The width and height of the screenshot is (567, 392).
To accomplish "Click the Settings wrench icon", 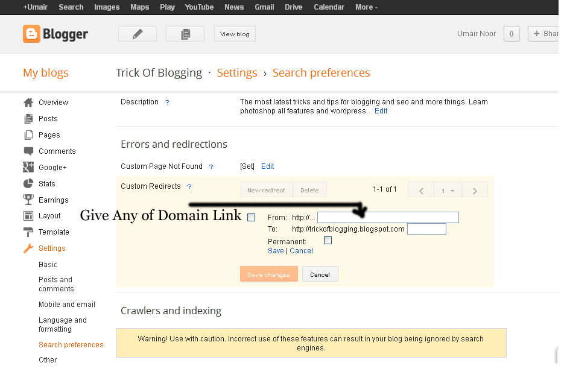I will [x=28, y=248].
